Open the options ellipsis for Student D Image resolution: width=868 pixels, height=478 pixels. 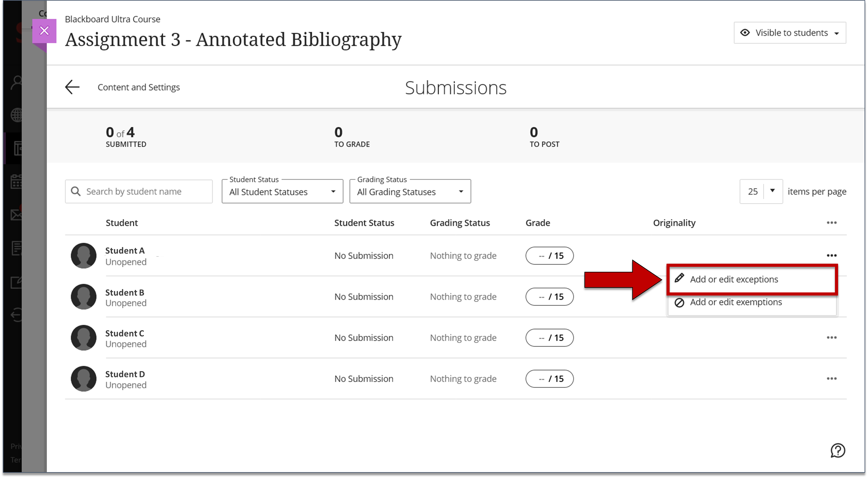click(x=832, y=379)
